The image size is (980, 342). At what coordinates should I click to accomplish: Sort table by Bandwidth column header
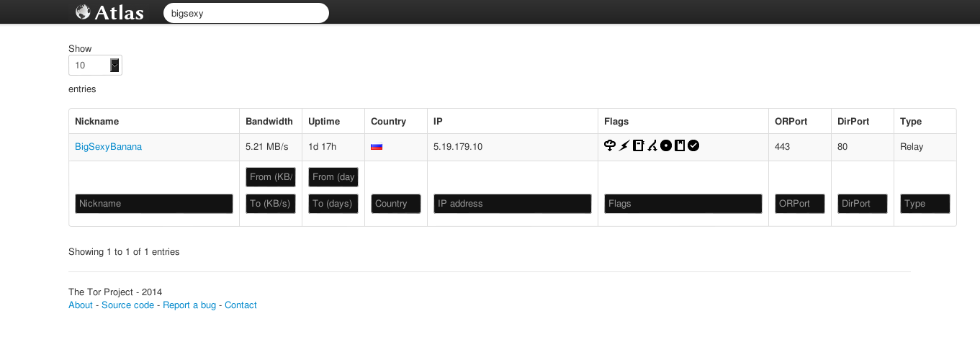pos(269,121)
